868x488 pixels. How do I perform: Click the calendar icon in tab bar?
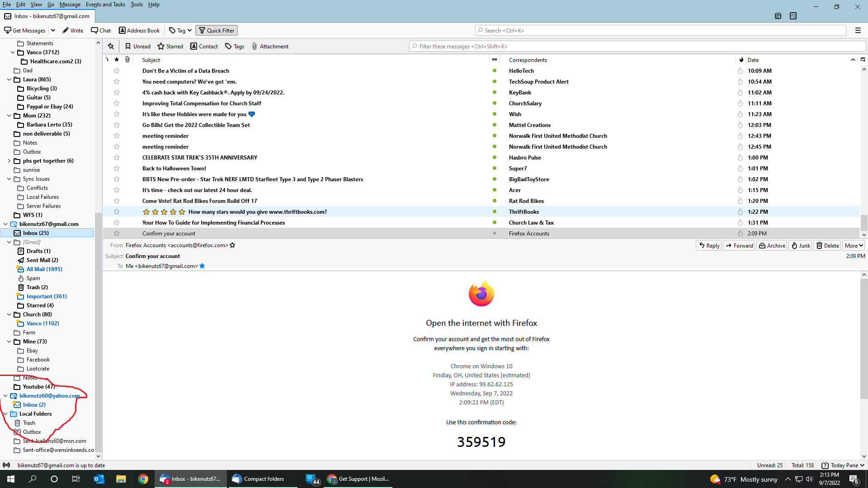tap(778, 16)
